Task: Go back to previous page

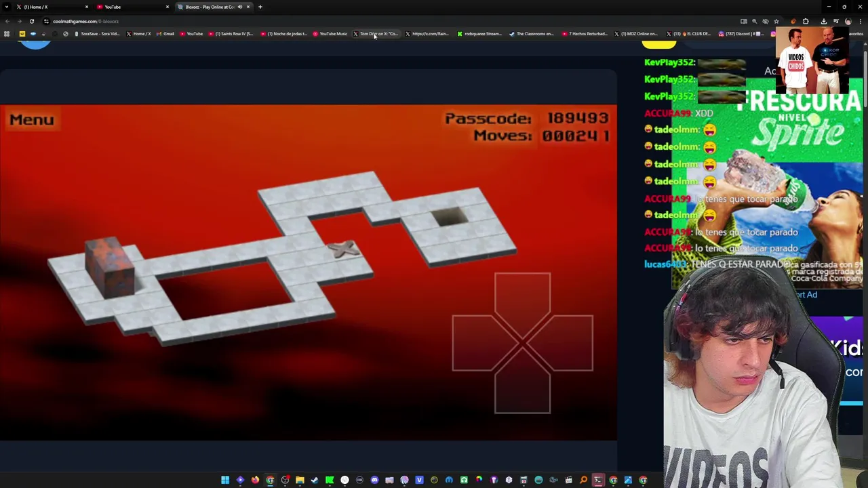Action: coord(7,21)
